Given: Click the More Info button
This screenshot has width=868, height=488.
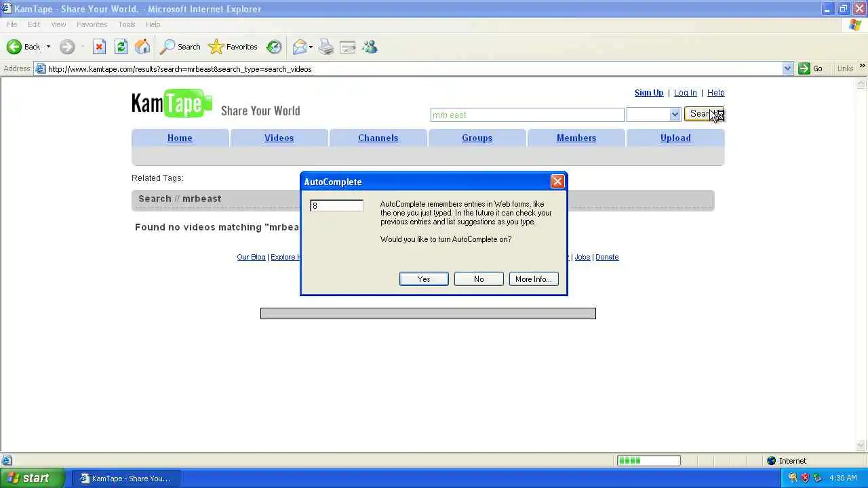Looking at the screenshot, I should 534,279.
